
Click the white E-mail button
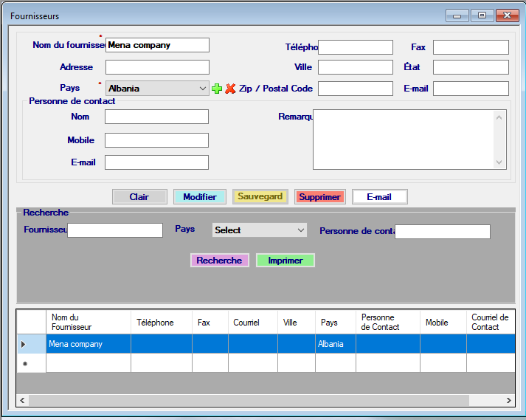(379, 197)
